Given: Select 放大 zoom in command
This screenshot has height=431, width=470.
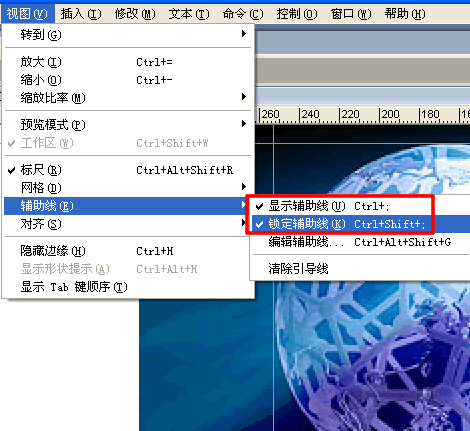Looking at the screenshot, I should [x=128, y=62].
